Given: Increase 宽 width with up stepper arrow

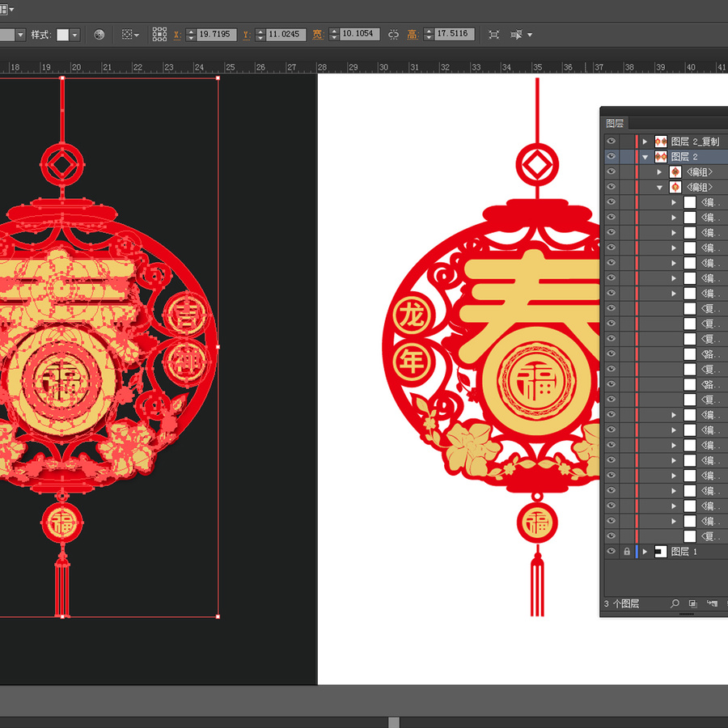Looking at the screenshot, I should pyautogui.click(x=334, y=31).
